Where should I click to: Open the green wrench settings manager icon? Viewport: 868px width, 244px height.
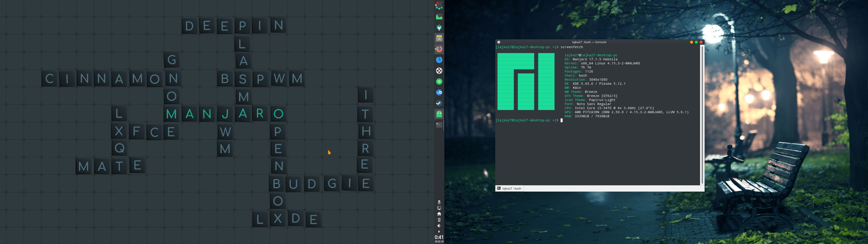point(439,28)
